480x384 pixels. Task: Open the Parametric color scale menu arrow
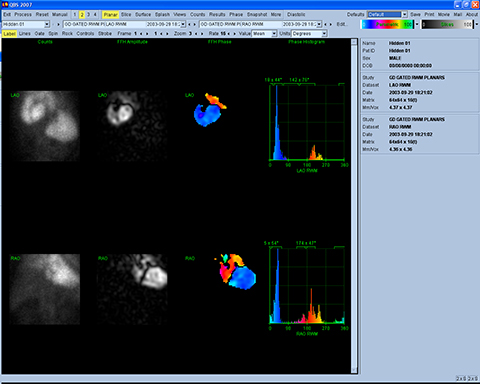(416, 24)
